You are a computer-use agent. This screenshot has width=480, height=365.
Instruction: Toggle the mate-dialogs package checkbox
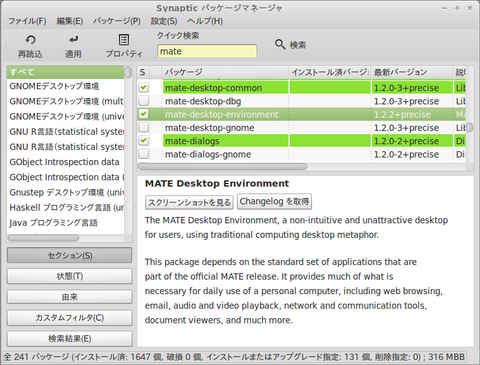144,141
